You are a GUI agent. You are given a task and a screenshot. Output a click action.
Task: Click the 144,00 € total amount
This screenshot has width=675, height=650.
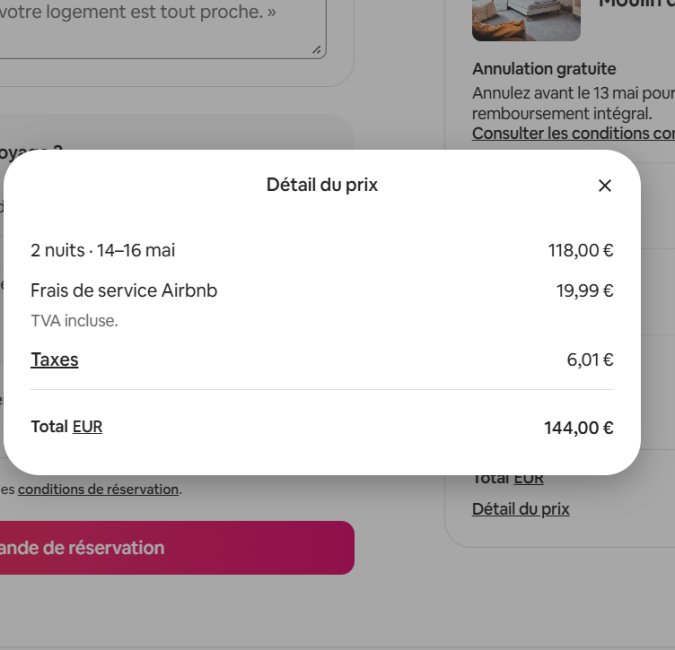pos(578,428)
